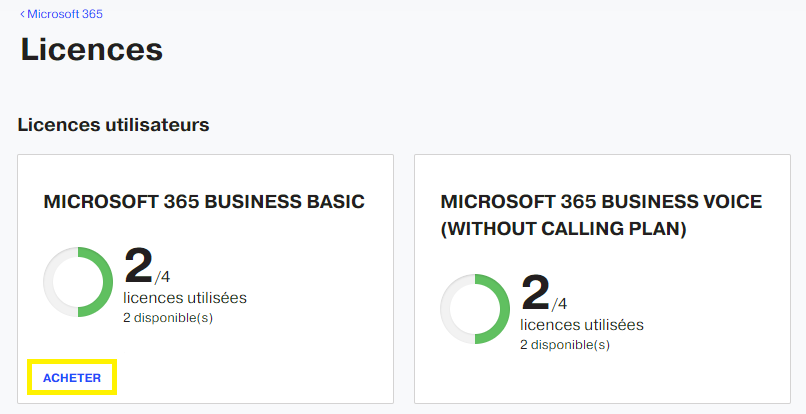Click the Licences page heading
The image size is (806, 414).
[91, 49]
